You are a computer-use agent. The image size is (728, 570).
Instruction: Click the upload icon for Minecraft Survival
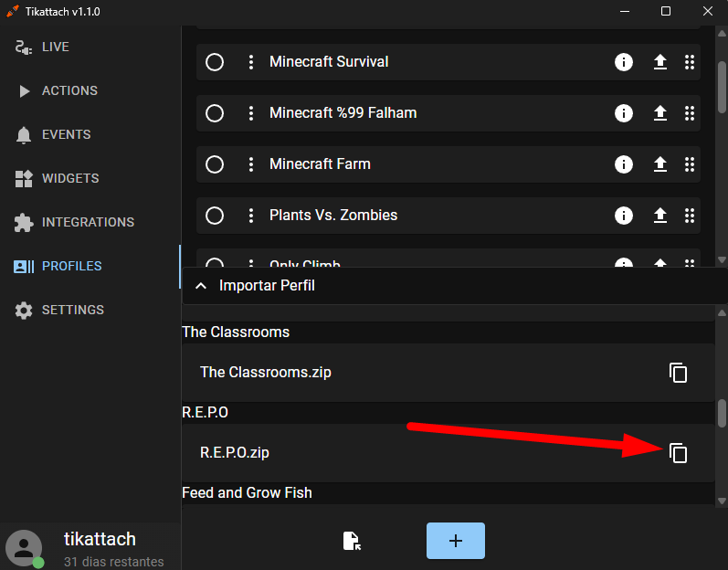point(660,62)
